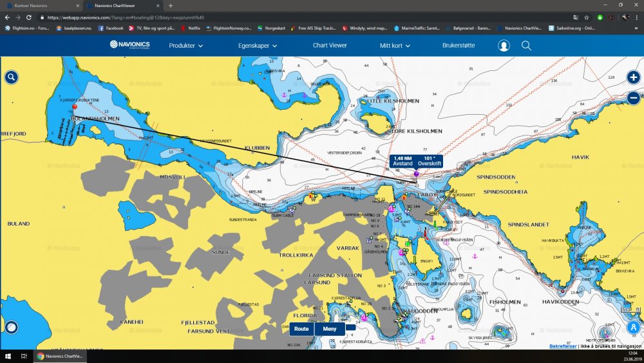The width and height of the screenshot is (644, 363).
Task: Show more bookmarks overflow chevron
Action: pos(637,28)
